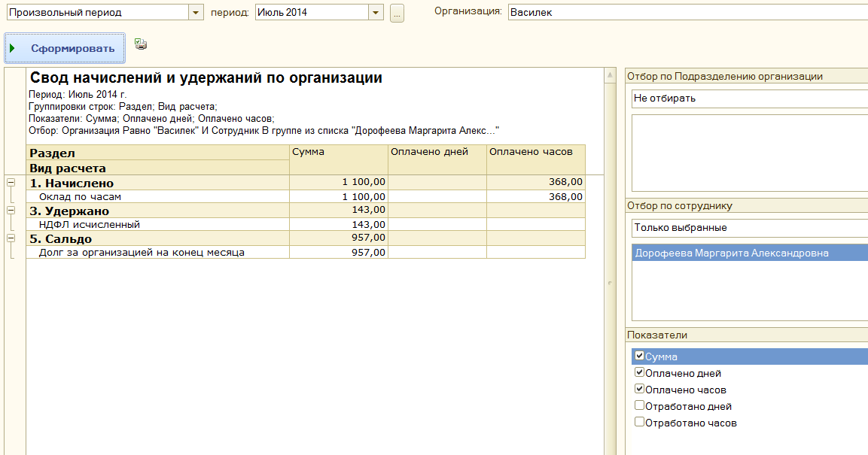868x455 pixels.
Task: Collapse the 5. Сальдо group
Action: click(x=11, y=238)
